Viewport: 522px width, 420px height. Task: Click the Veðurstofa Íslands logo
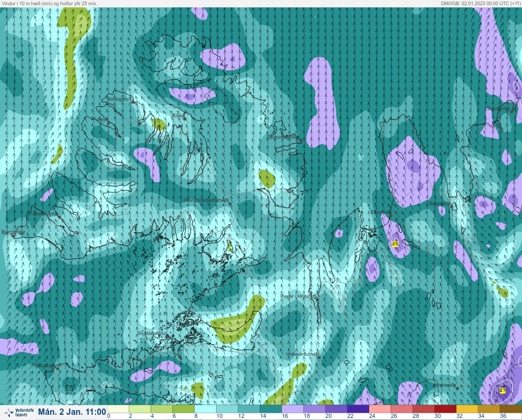pos(19,412)
